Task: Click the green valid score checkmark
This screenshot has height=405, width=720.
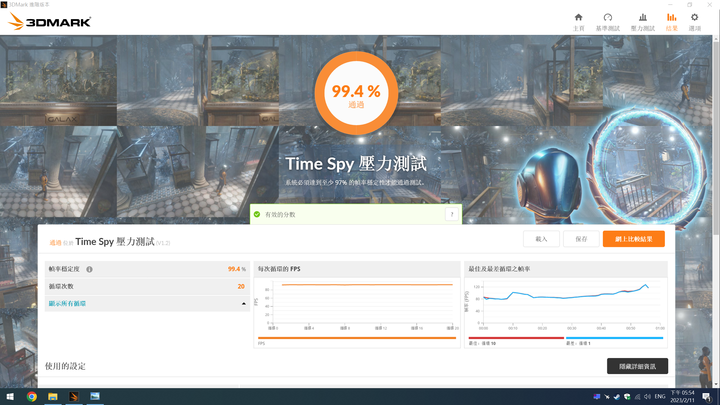Action: (257, 214)
